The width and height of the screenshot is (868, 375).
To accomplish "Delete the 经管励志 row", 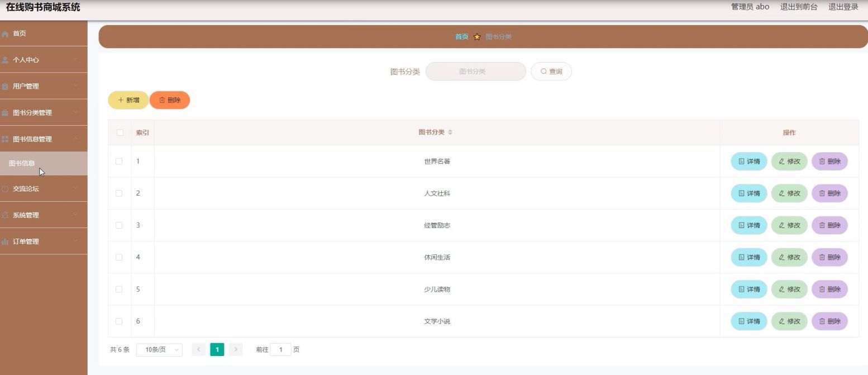I will tap(829, 225).
